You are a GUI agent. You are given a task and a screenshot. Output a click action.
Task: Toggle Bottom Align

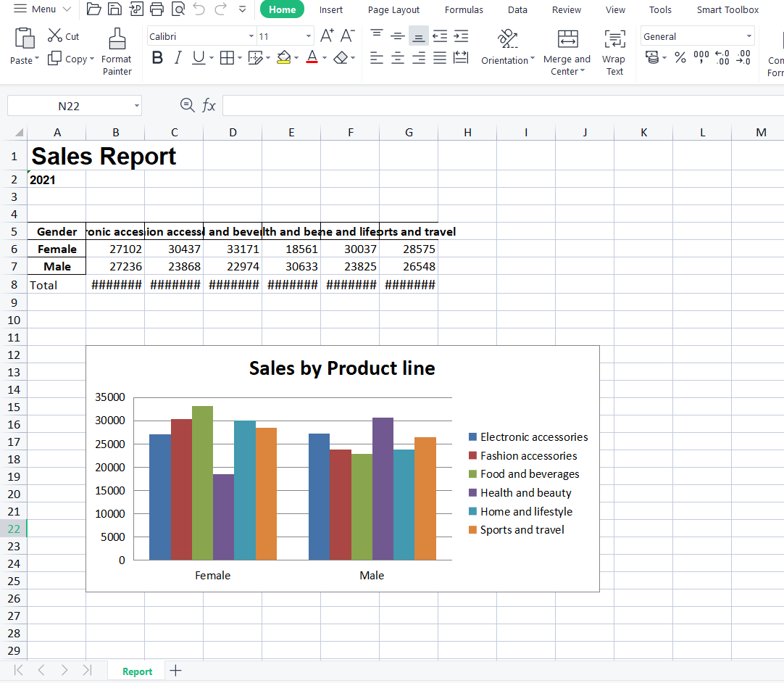click(419, 36)
